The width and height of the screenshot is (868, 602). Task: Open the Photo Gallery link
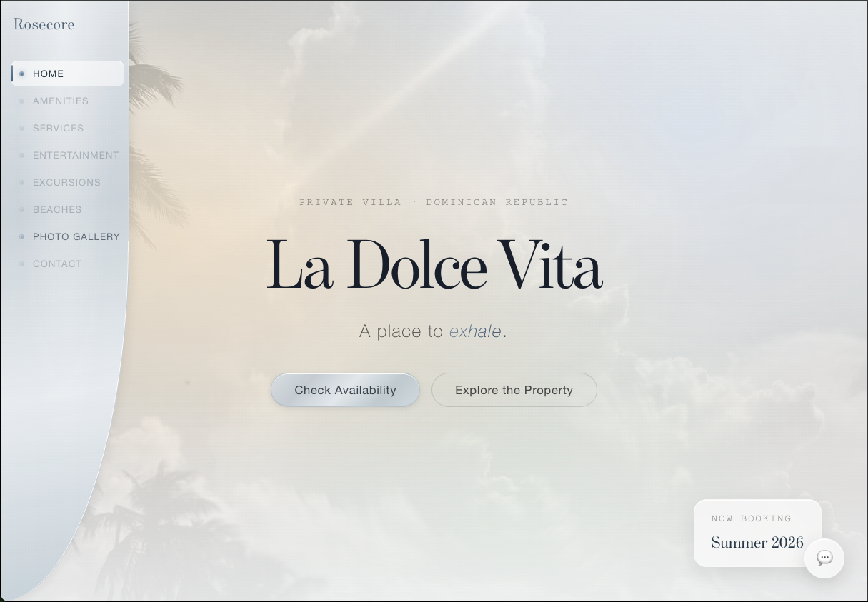tap(68, 236)
